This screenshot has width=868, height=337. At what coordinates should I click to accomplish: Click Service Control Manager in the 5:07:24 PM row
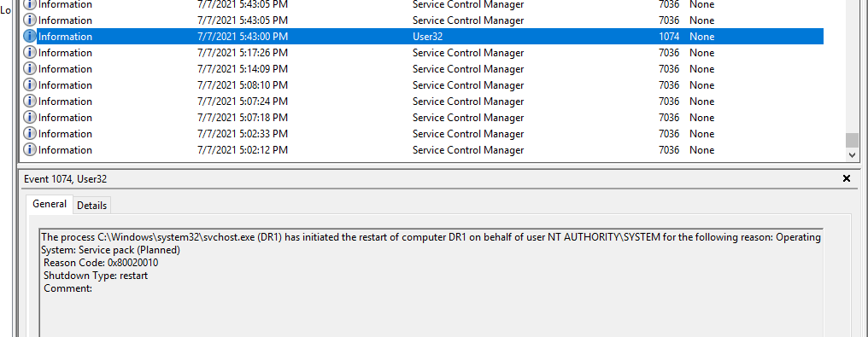point(468,101)
